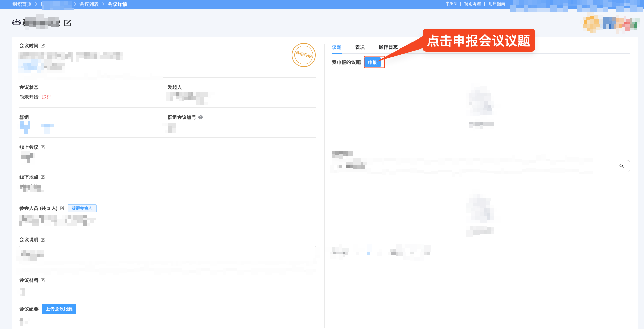Edit the 会议时间 field

pos(43,46)
